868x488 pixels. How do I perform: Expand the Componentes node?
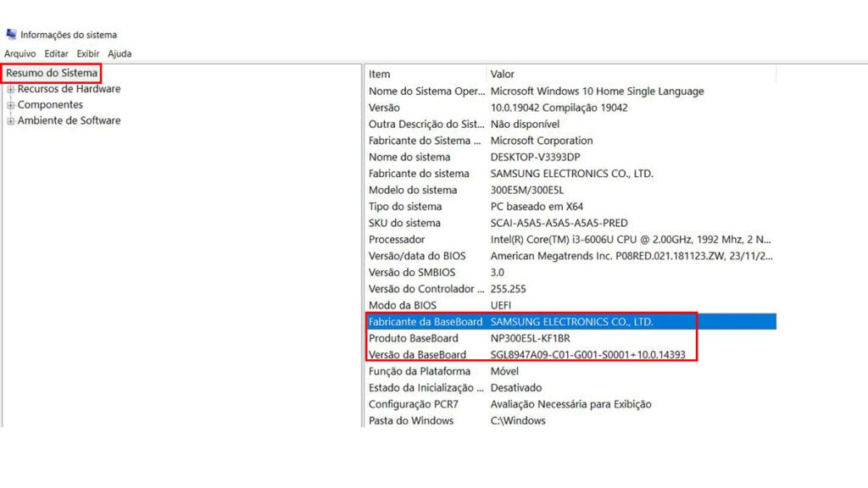[x=10, y=105]
